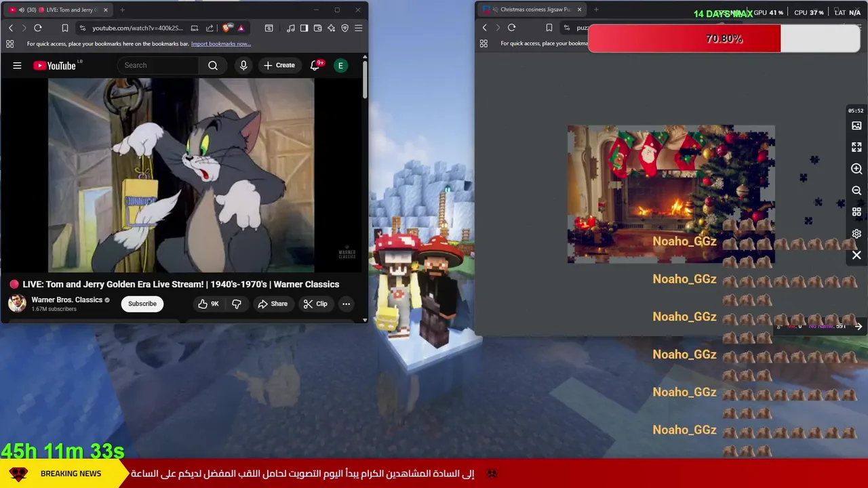
Task: Open Warner Bros. Classics channel name
Action: [66, 300]
